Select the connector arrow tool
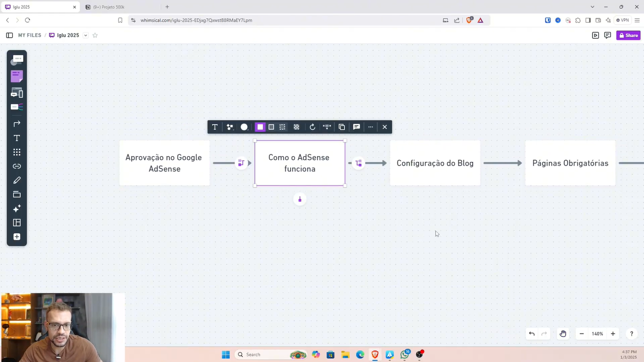 point(17,124)
